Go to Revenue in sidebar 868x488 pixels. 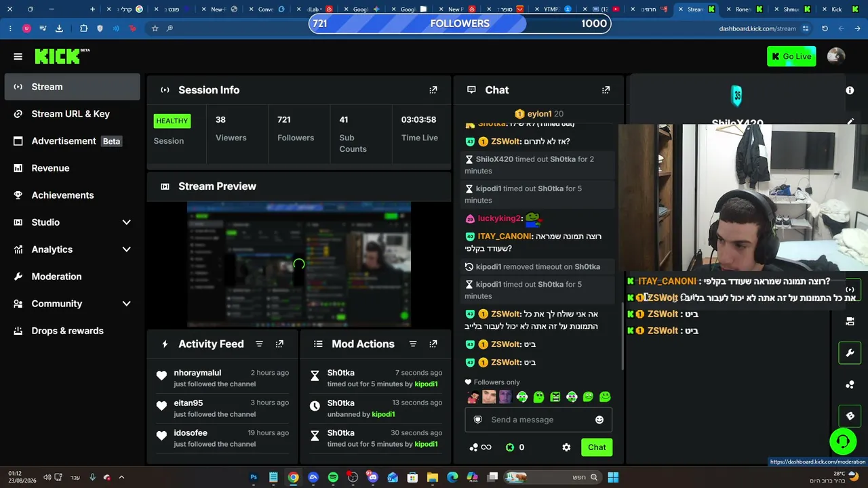point(72,168)
